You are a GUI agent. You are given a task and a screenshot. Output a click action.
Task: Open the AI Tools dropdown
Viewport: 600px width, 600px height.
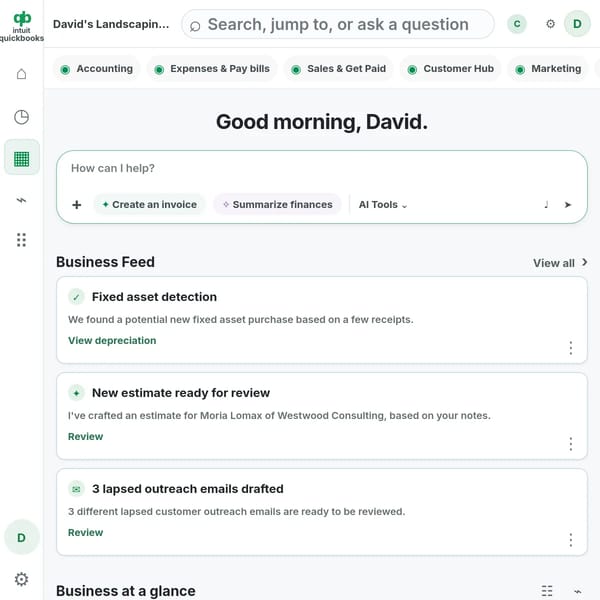click(383, 205)
